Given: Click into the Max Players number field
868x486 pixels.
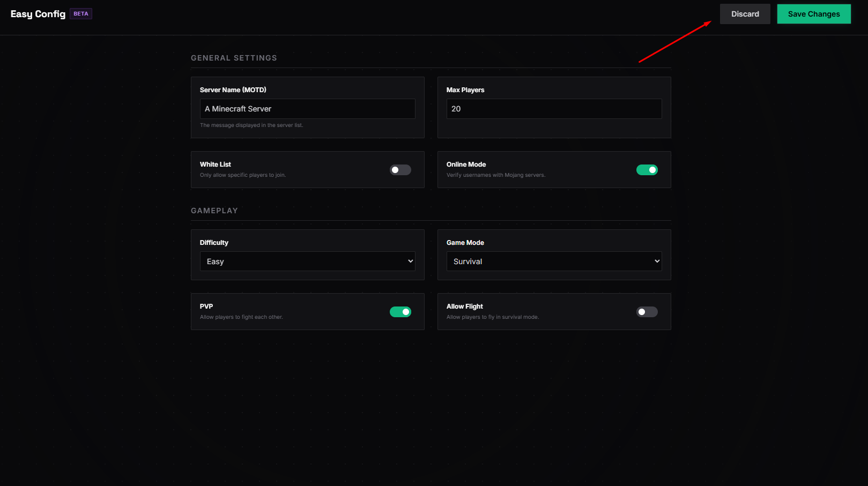Looking at the screenshot, I should click(x=554, y=109).
